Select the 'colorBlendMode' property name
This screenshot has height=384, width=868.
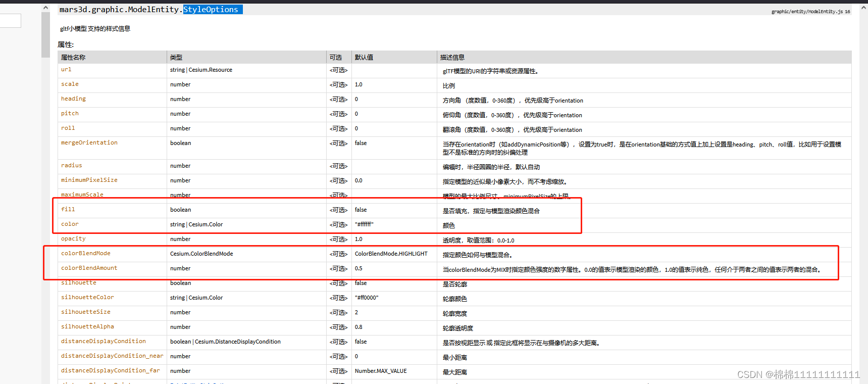pyautogui.click(x=86, y=254)
